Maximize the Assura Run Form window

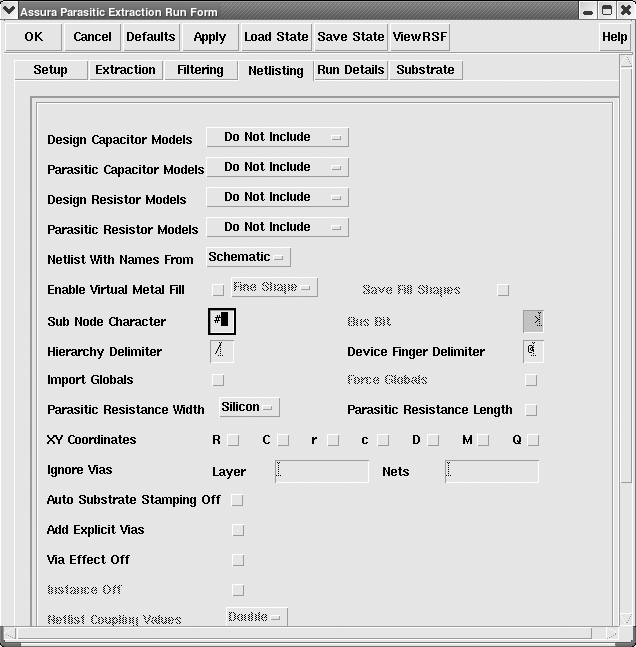[607, 10]
